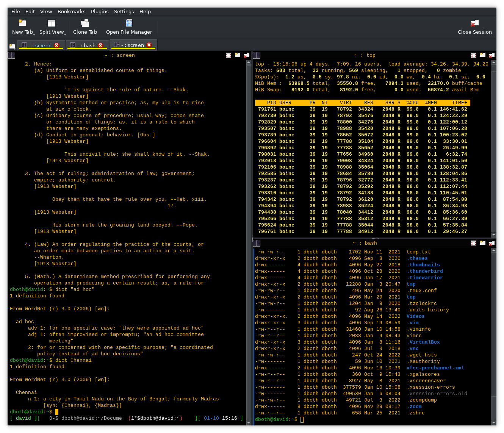Click the .thunderbird directory name
Screen dimensions: 504x433
coord(424,271)
